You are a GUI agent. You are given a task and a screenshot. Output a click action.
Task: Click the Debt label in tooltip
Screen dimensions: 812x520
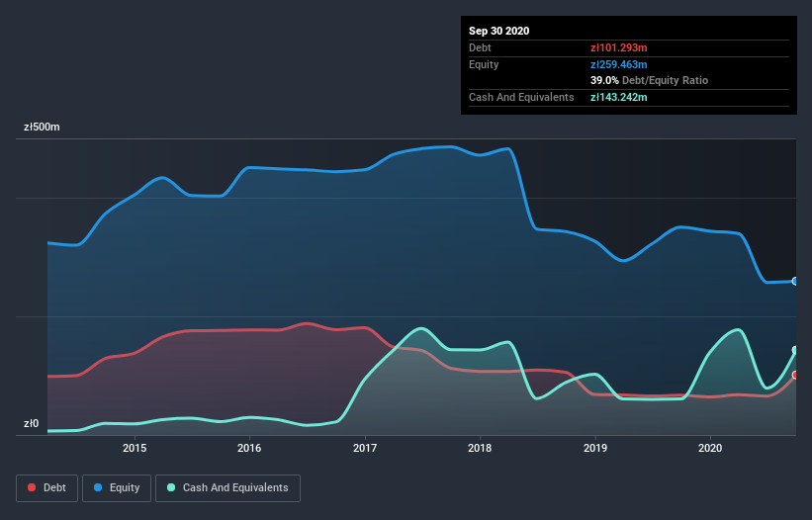[x=480, y=47]
